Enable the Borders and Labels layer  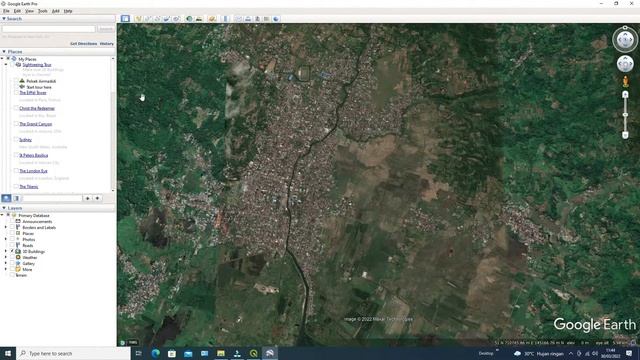[12, 227]
